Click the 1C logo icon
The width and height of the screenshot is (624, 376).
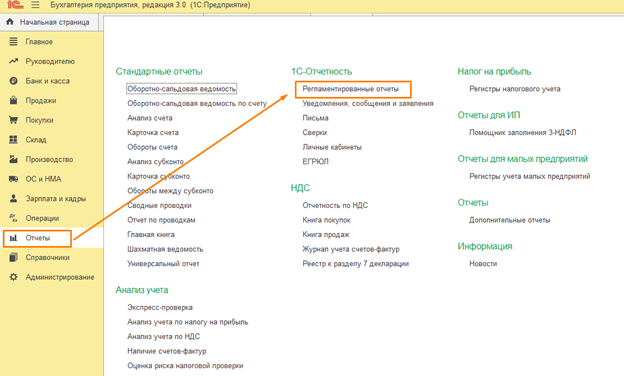(15, 5)
